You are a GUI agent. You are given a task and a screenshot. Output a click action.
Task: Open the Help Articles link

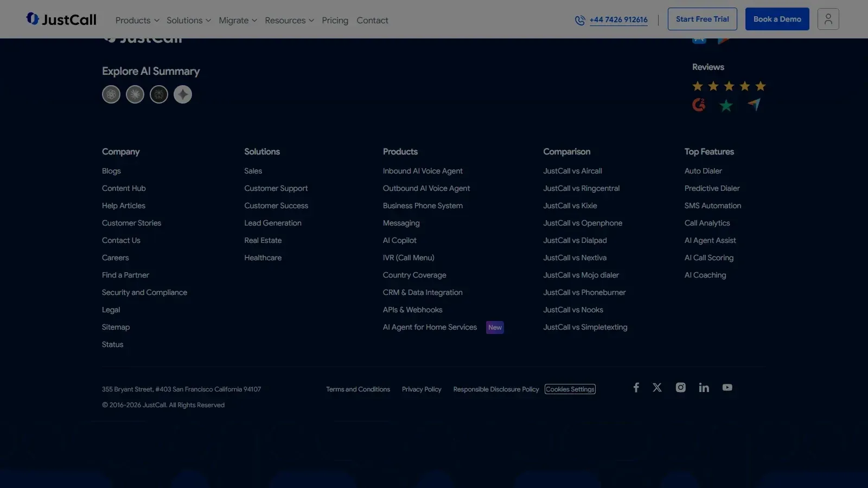click(124, 206)
